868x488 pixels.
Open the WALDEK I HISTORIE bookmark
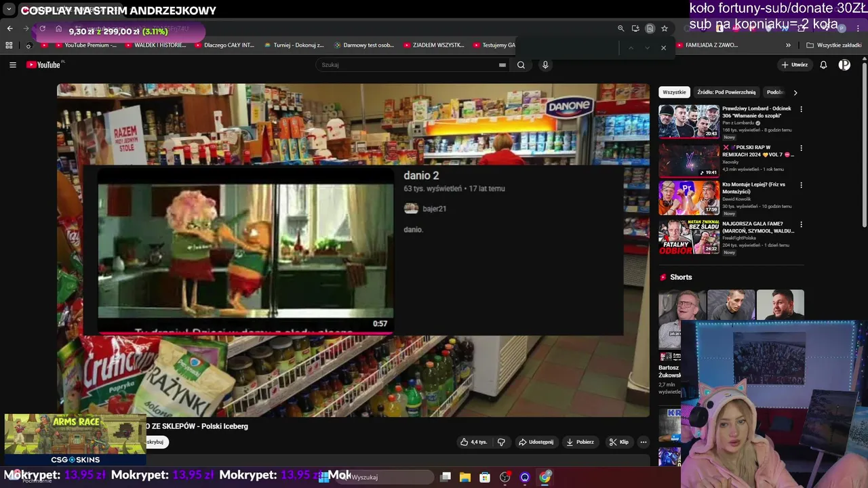[155, 45]
